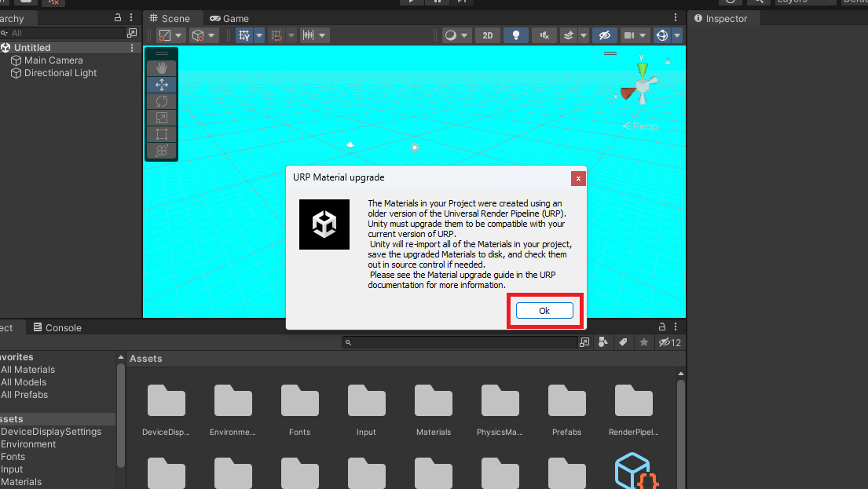Open the Project panel kebab menu
Screen dimensions: 868x489
[x=676, y=327]
